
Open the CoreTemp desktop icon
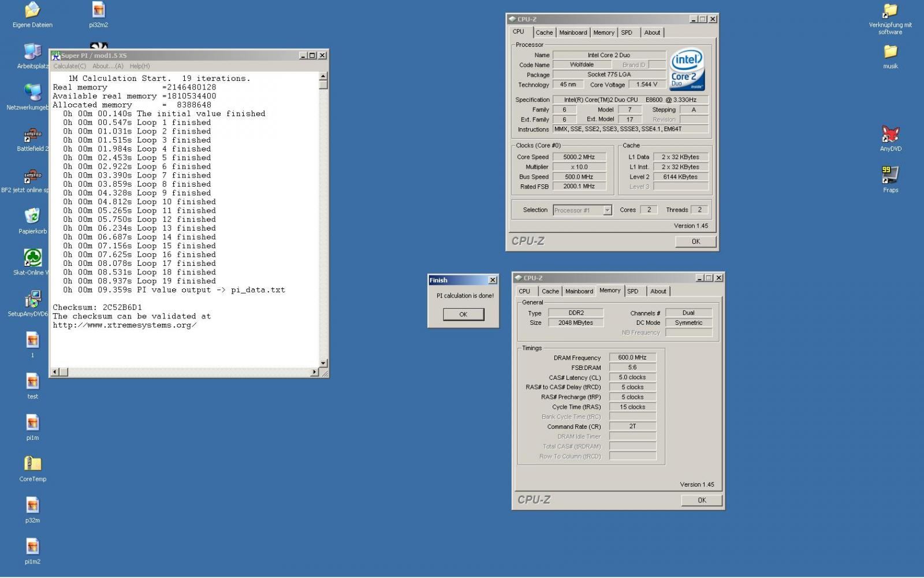32,464
